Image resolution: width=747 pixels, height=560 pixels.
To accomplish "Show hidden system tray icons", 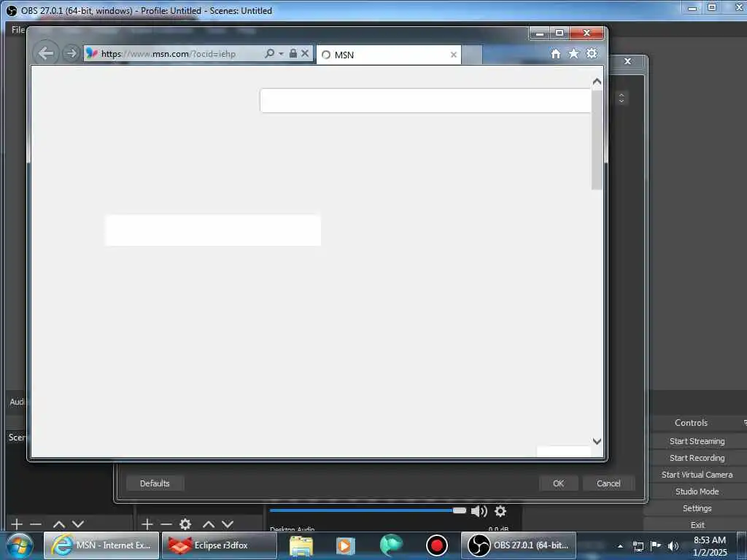I will 620,545.
